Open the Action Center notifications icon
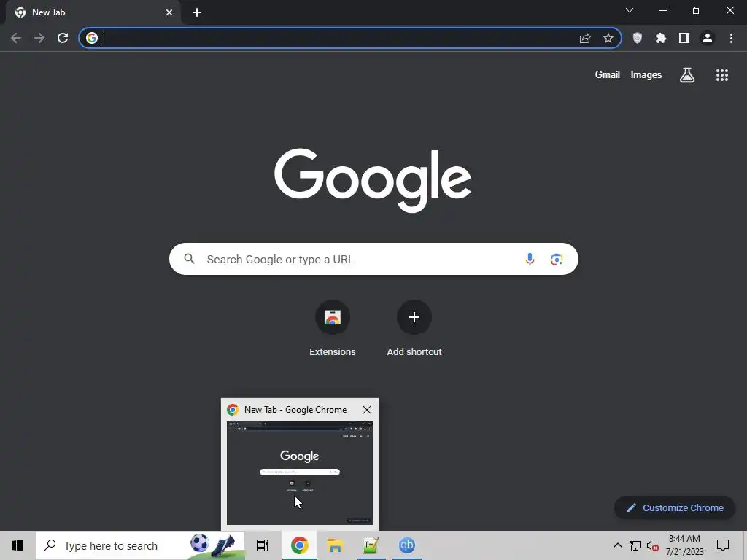 pos(723,545)
